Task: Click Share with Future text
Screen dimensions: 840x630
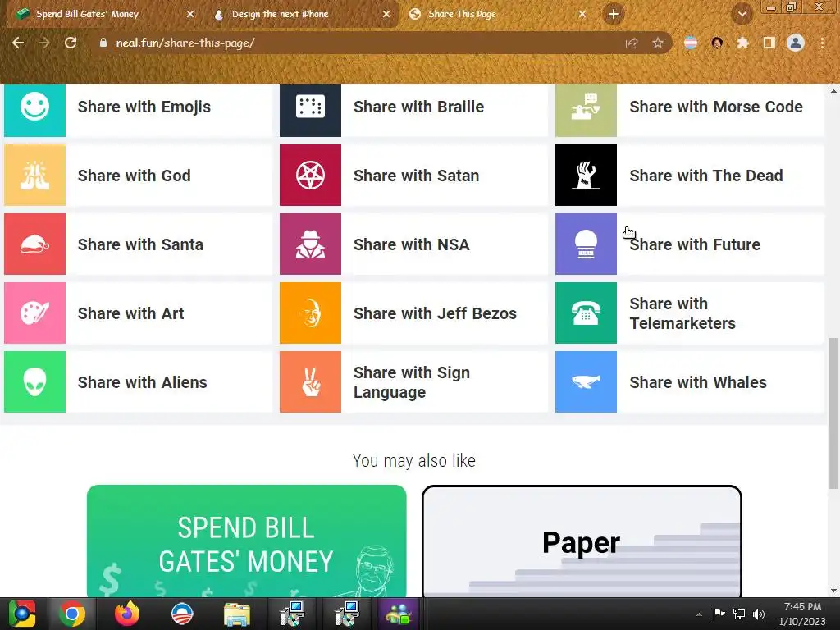Action: coord(695,244)
